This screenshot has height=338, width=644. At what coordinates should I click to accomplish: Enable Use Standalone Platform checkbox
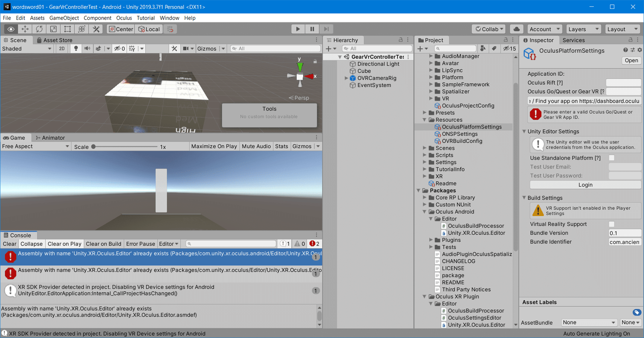pos(611,158)
